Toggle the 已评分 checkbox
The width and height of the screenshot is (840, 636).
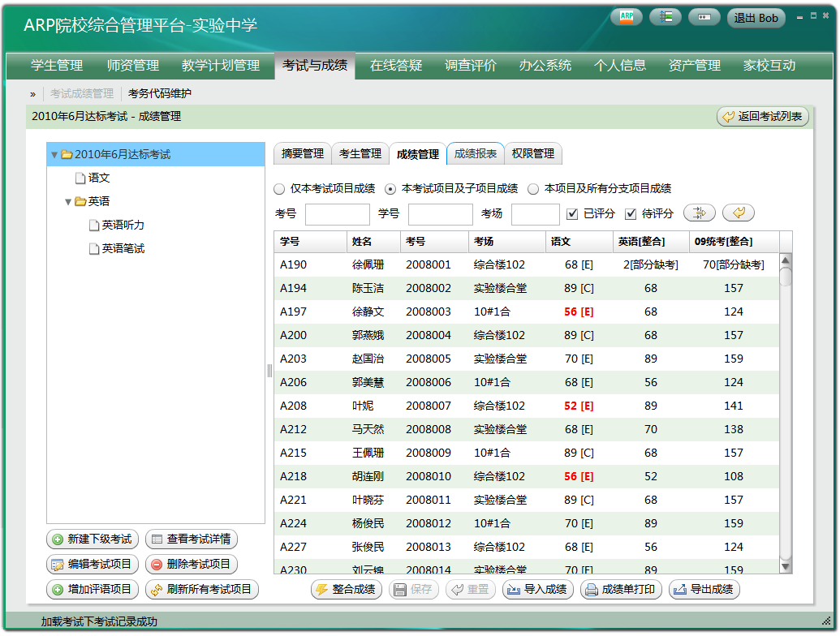[572, 214]
